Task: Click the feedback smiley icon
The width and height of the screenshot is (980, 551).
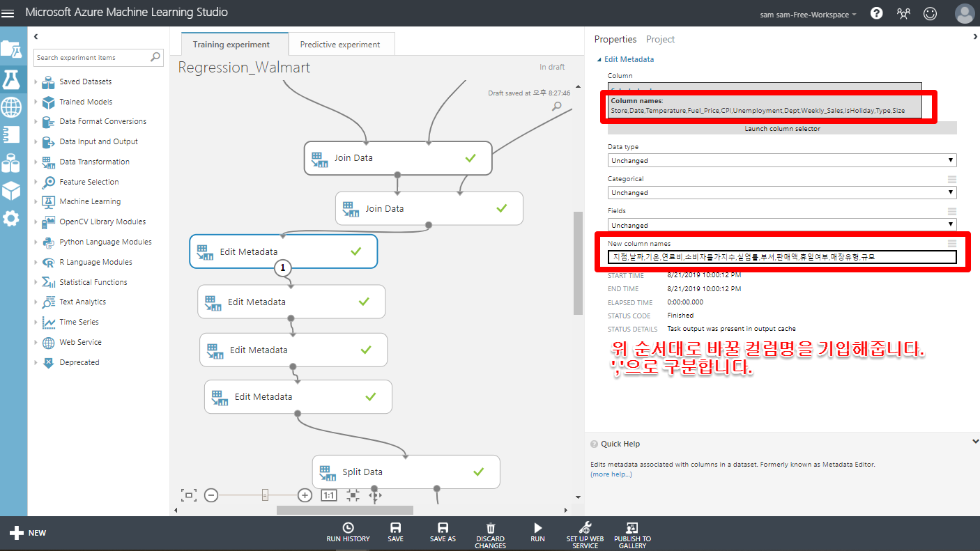Action: click(x=930, y=13)
